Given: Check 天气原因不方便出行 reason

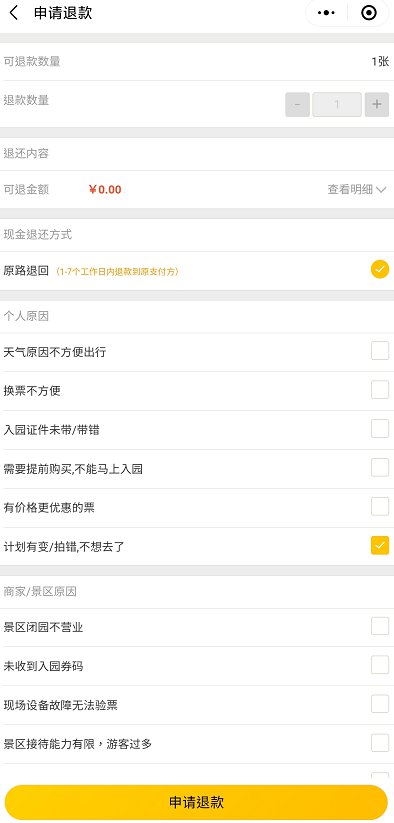Looking at the screenshot, I should (380, 351).
